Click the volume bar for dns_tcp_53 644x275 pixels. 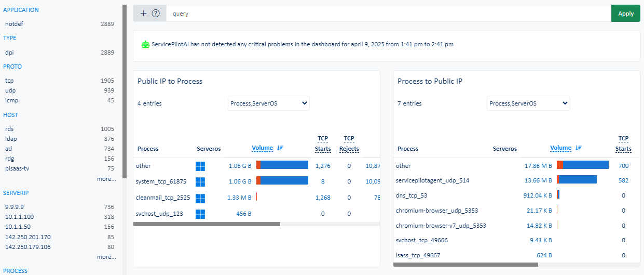tap(558, 195)
